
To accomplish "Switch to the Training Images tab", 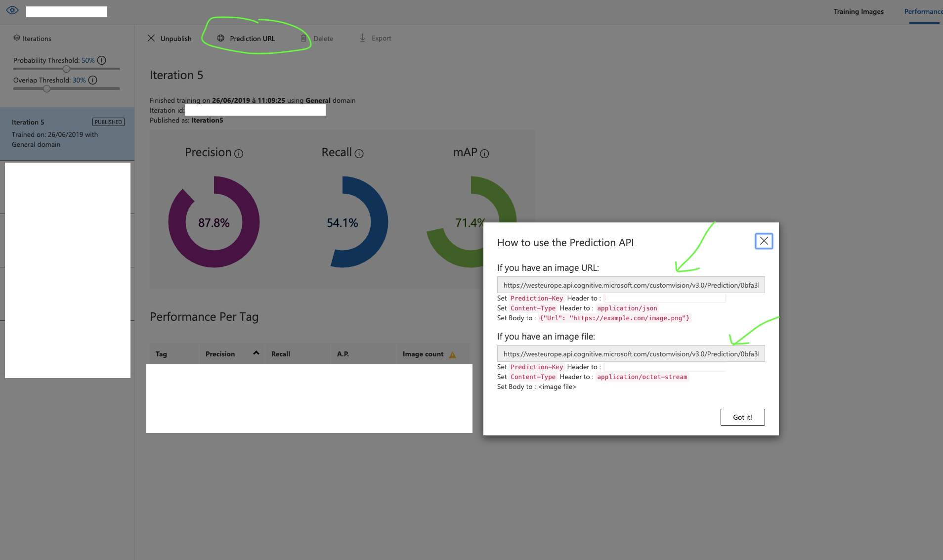I will tap(858, 11).
